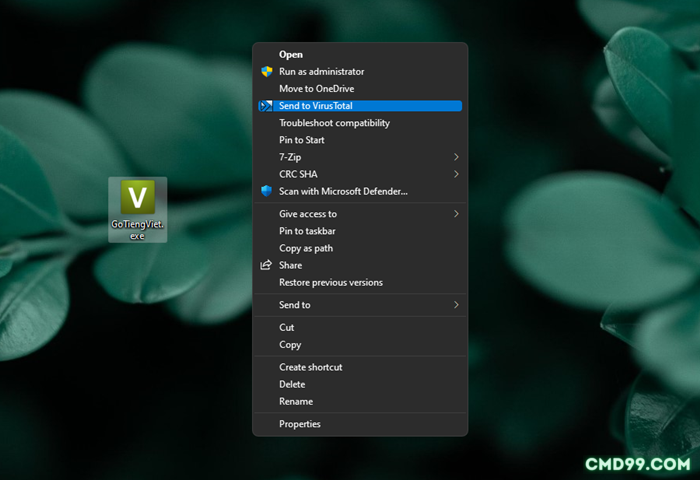Choose Pin to Start
This screenshot has width=700, height=480.
[x=360, y=140]
